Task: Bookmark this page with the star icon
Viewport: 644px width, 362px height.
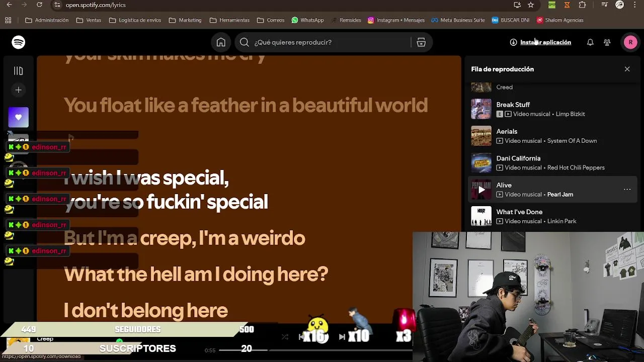Action: [531, 5]
